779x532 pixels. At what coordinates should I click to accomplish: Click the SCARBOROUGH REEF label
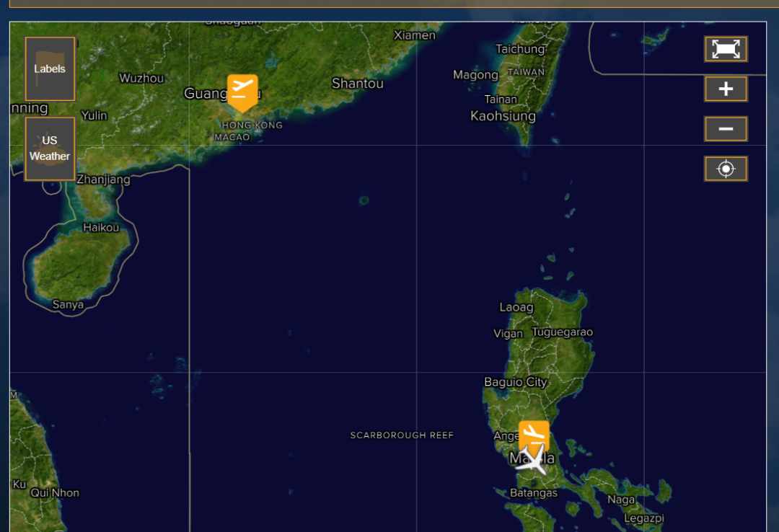(402, 435)
